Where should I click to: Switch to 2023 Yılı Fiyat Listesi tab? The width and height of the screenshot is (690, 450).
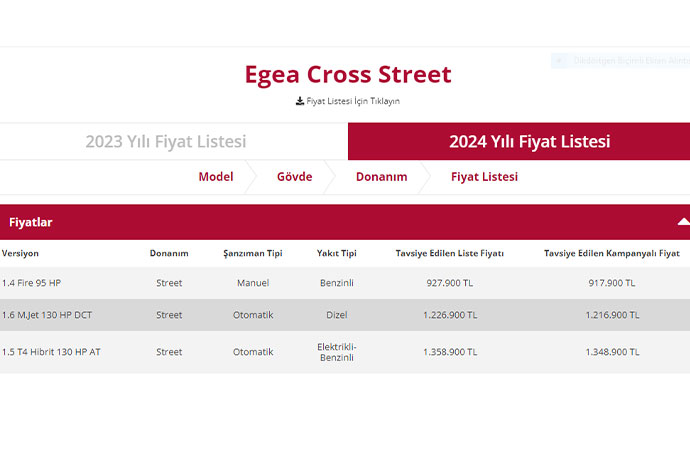click(166, 142)
